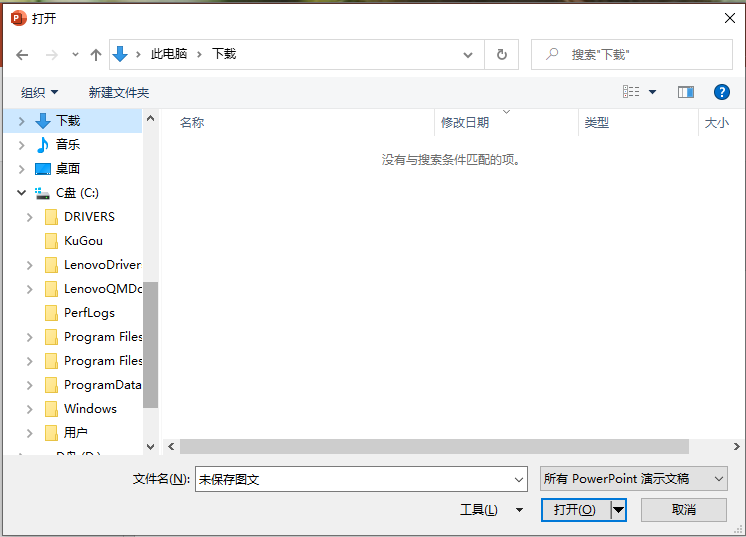
Task: Click the 音乐 music note icon
Action: point(42,145)
